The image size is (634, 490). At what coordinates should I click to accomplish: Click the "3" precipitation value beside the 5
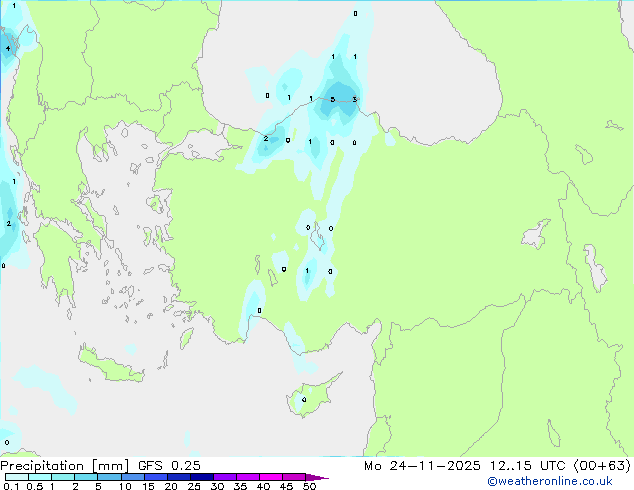[355, 99]
